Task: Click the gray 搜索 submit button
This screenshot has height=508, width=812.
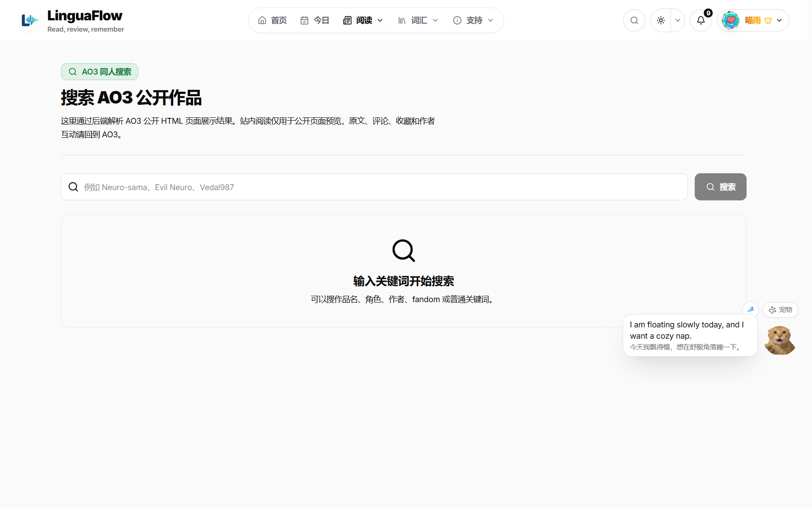Action: tap(720, 187)
